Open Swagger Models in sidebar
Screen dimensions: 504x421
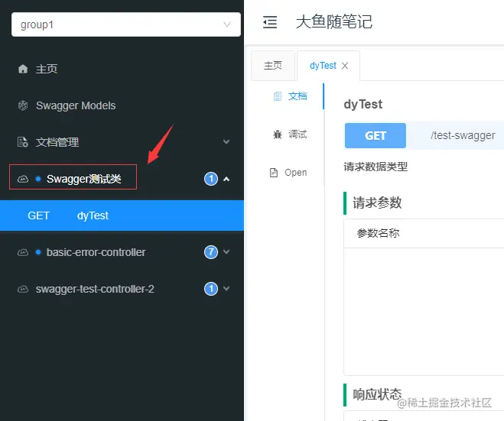point(76,105)
